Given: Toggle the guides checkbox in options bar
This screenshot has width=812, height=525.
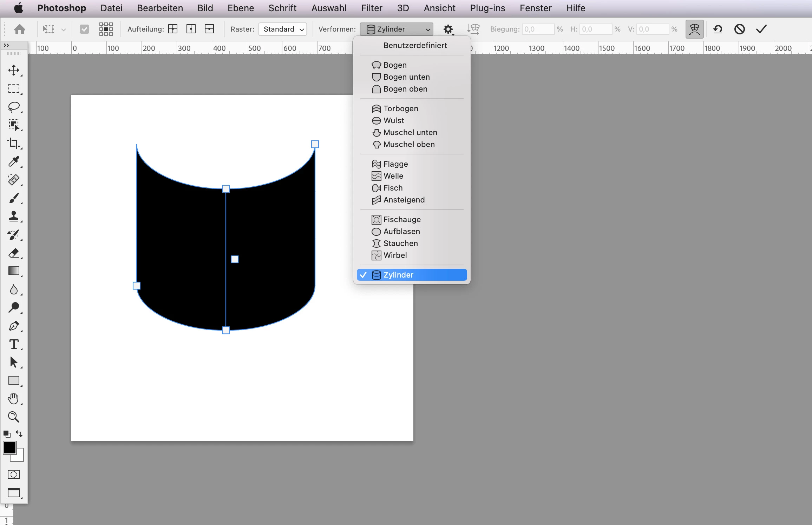Looking at the screenshot, I should (84, 29).
